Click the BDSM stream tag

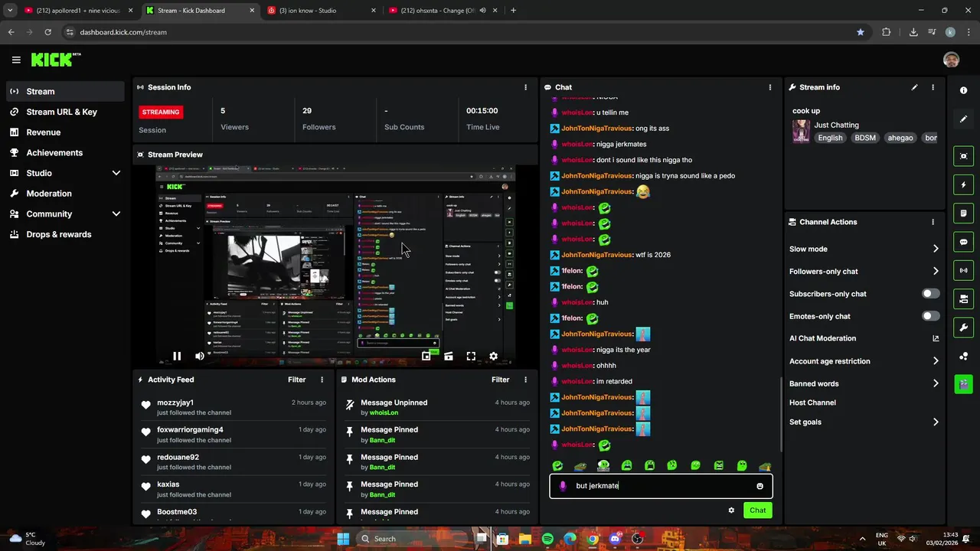[x=865, y=138]
